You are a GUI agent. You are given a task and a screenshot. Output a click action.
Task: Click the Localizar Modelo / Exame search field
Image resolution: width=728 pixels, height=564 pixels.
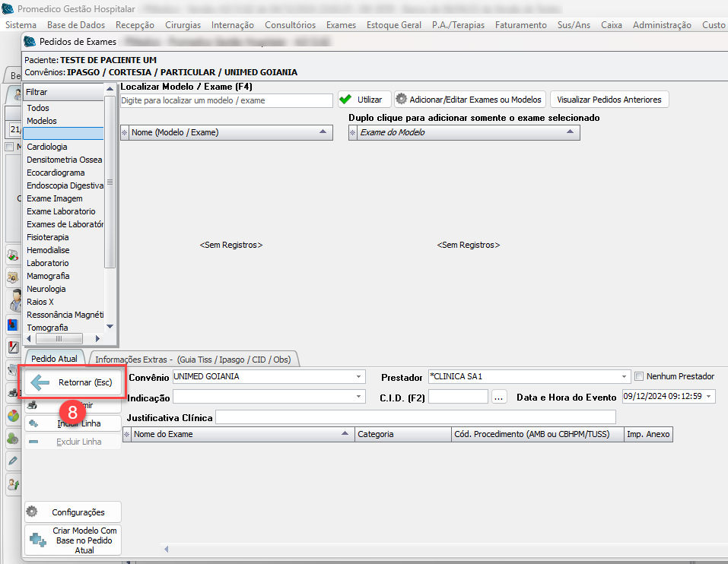tap(226, 100)
